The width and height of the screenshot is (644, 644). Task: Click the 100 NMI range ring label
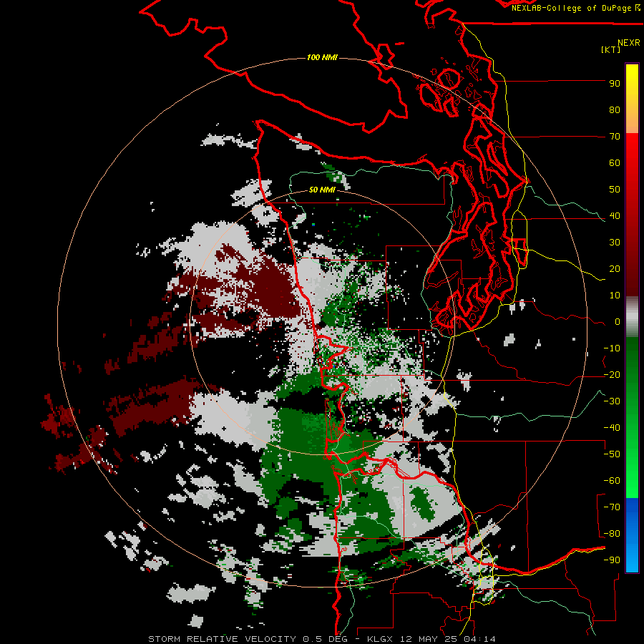[322, 57]
